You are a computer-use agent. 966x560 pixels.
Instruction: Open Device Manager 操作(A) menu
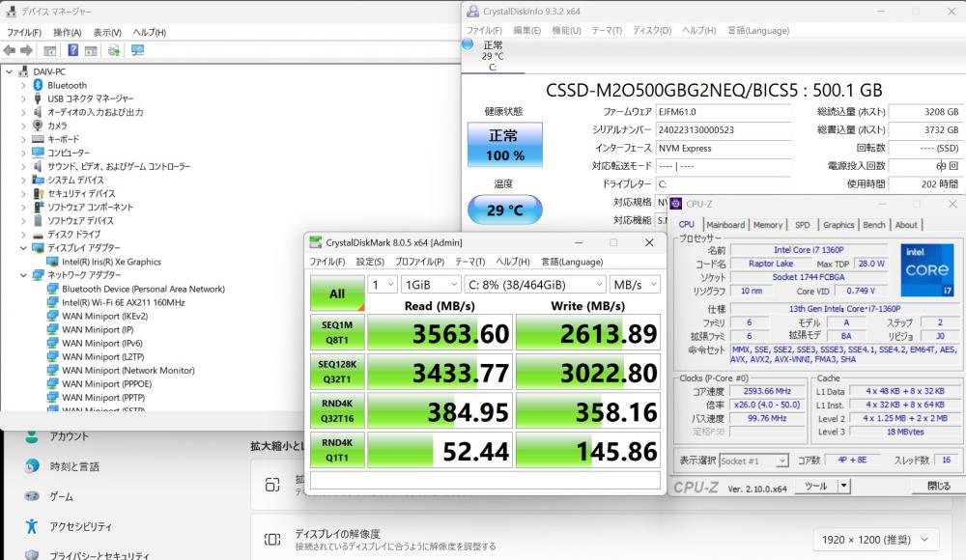(x=68, y=32)
